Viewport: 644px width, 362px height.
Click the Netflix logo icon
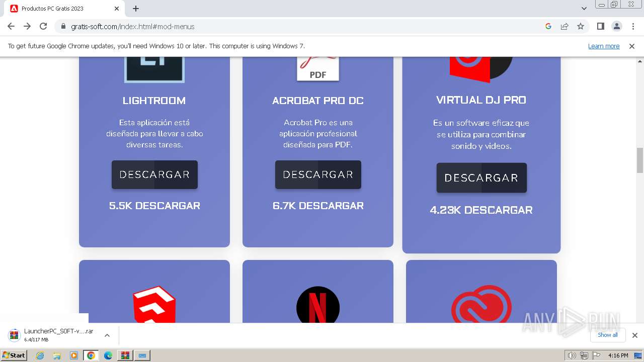coord(318,305)
